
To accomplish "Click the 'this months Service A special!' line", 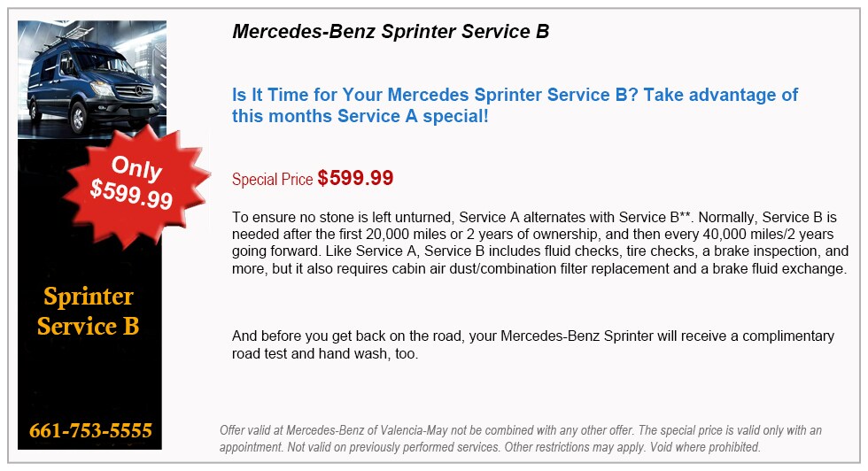I will tap(360, 116).
